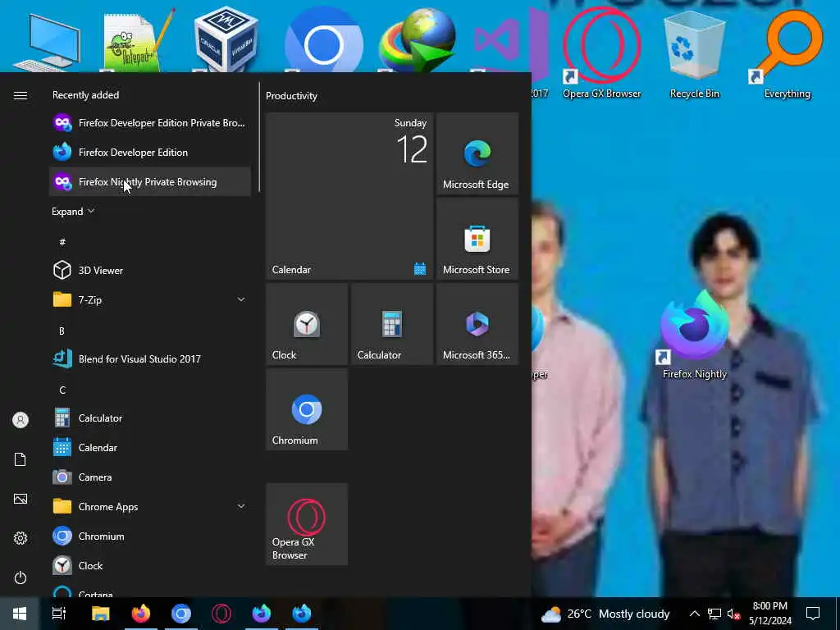
Task: Open File Explorer on taskbar
Action: (x=100, y=614)
